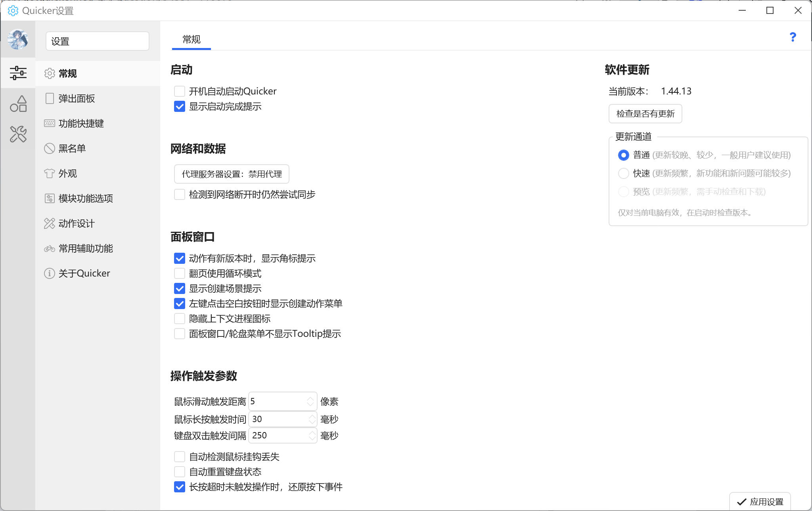Maximize the Quicker设置 window

click(770, 11)
